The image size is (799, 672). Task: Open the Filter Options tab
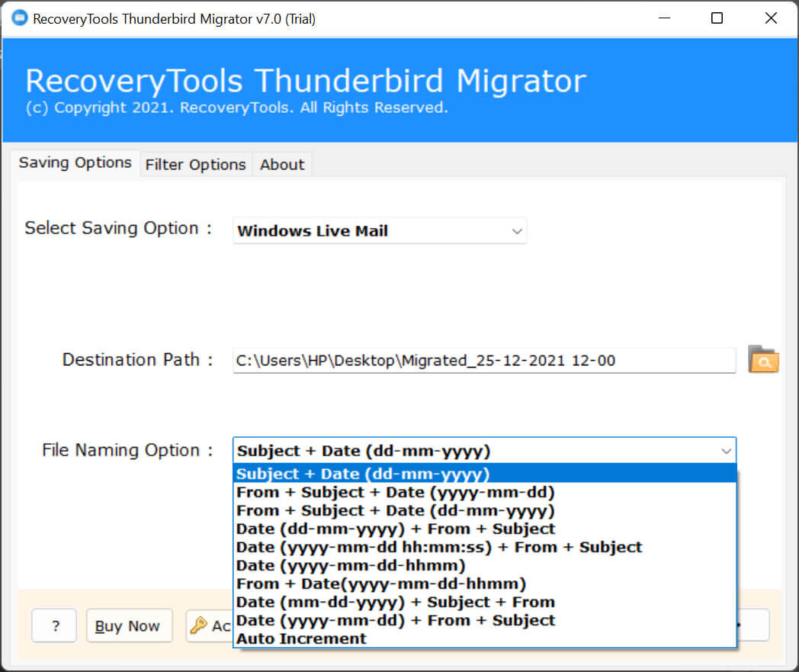(196, 165)
